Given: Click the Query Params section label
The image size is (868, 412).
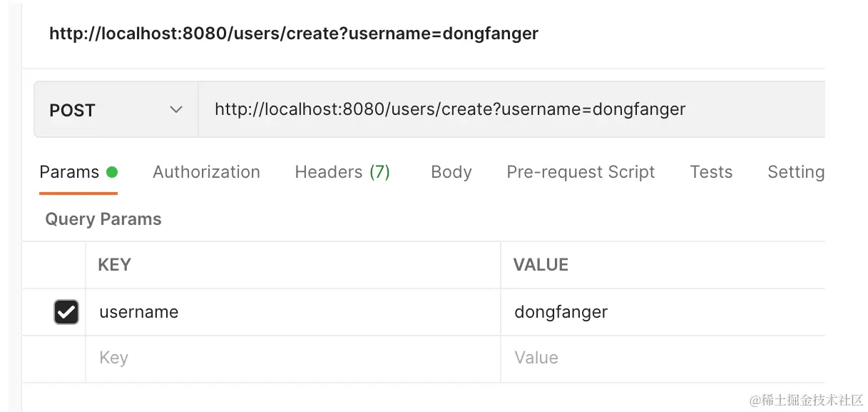Looking at the screenshot, I should tap(103, 219).
